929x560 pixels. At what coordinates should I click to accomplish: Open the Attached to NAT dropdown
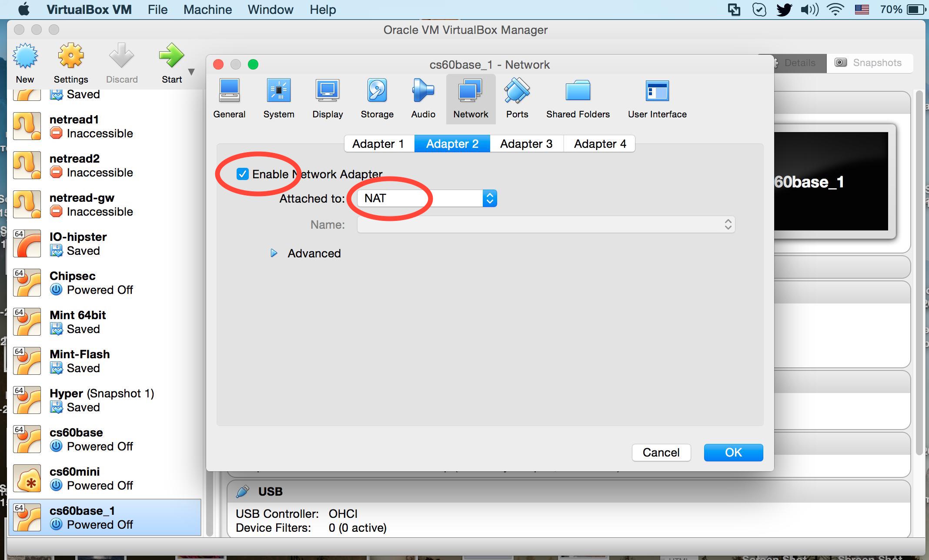pos(427,198)
